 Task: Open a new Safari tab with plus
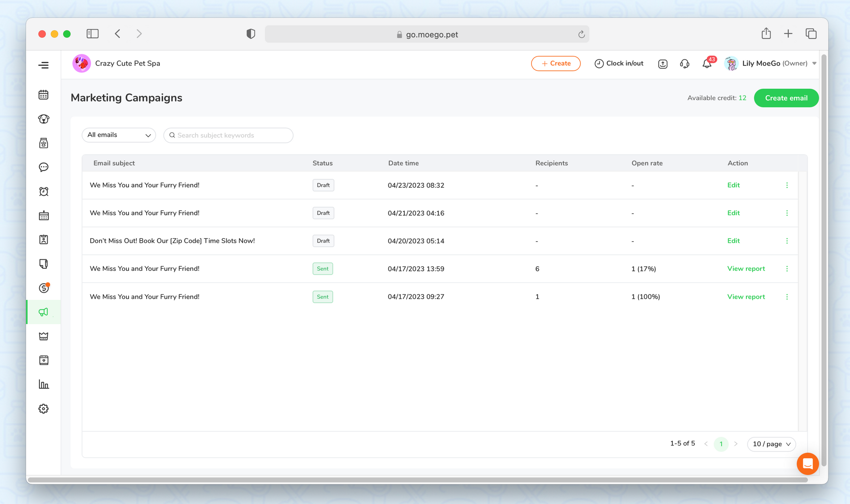click(x=788, y=34)
